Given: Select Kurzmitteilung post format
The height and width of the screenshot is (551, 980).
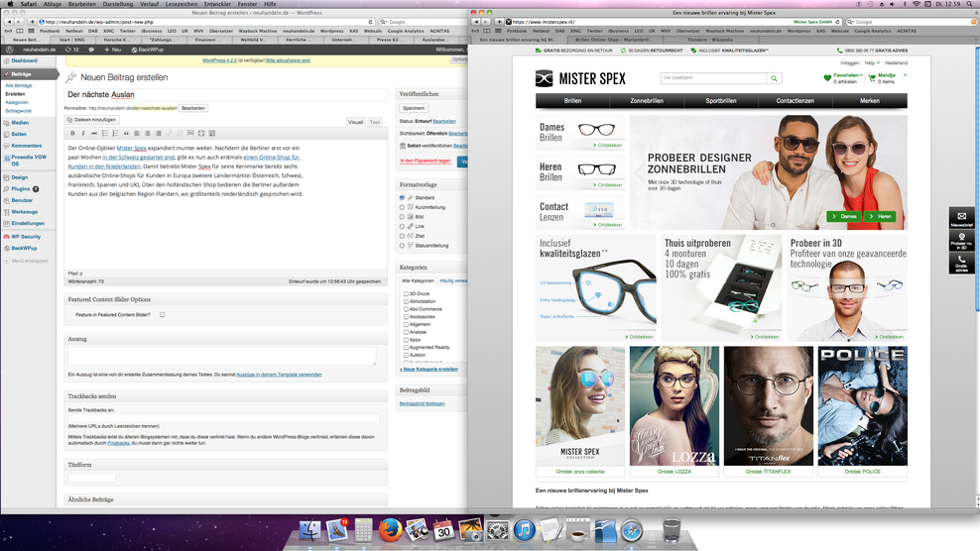Looking at the screenshot, I should [402, 207].
